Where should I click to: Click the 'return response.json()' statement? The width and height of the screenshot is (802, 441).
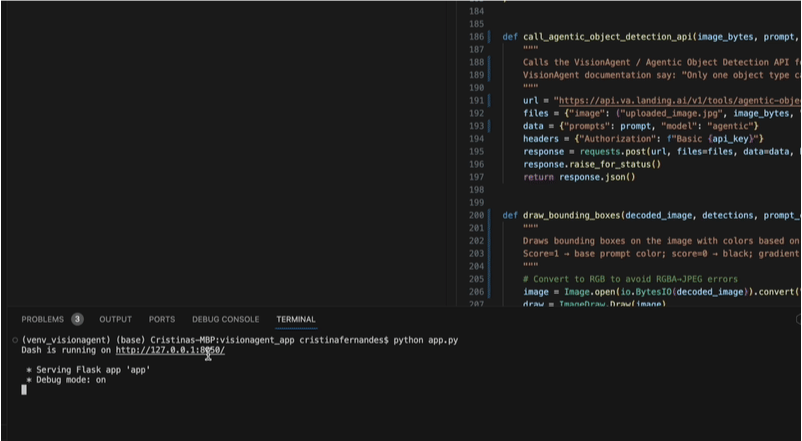(x=578, y=177)
